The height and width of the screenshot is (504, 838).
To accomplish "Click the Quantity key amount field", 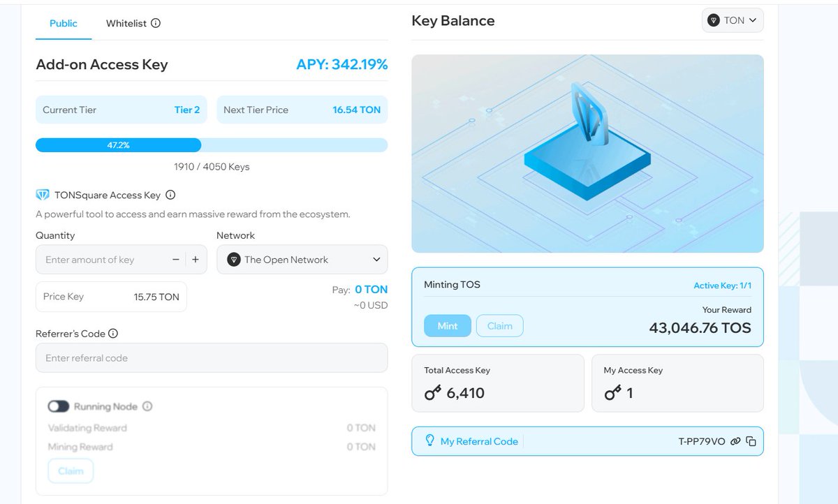I will 105,260.
